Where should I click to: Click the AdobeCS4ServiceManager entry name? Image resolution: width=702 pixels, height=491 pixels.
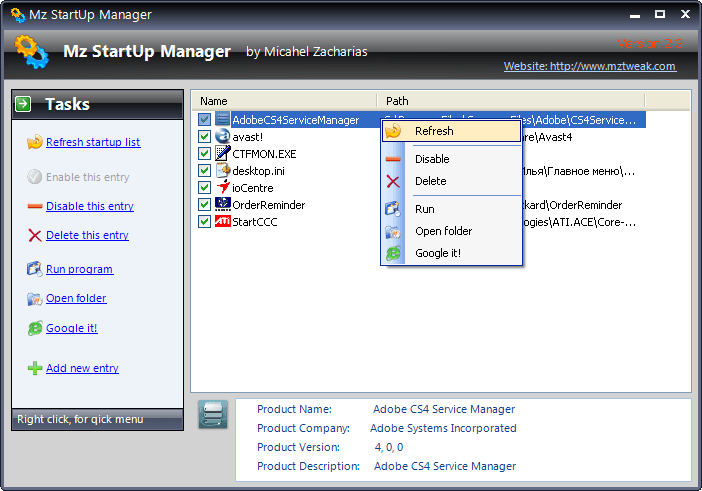click(295, 120)
